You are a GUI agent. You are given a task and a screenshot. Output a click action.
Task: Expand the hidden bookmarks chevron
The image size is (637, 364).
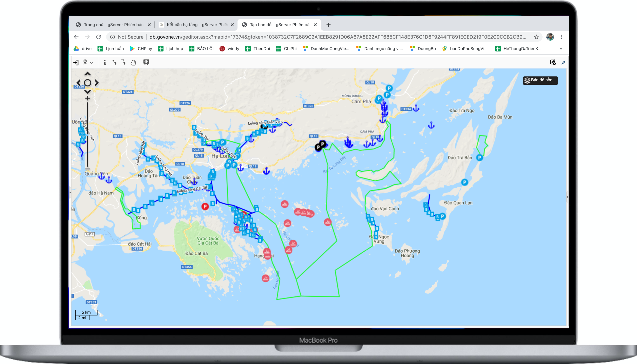[x=561, y=49]
